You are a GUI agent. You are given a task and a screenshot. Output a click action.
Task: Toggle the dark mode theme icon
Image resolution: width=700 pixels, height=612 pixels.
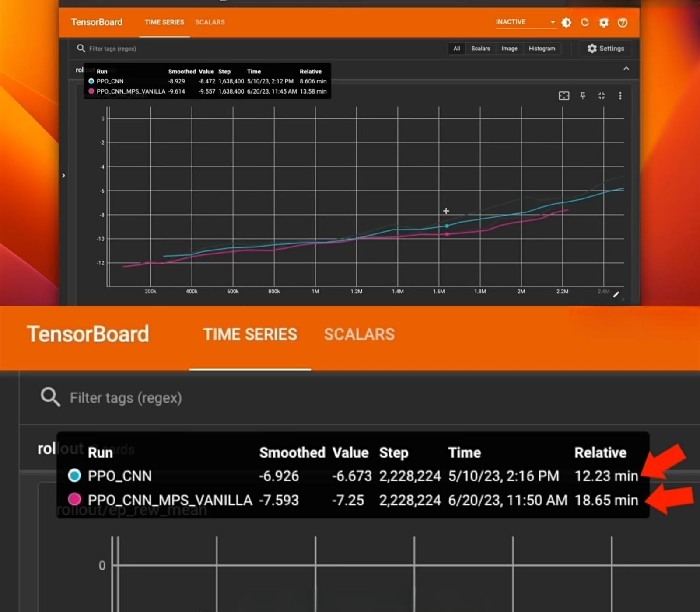point(566,22)
